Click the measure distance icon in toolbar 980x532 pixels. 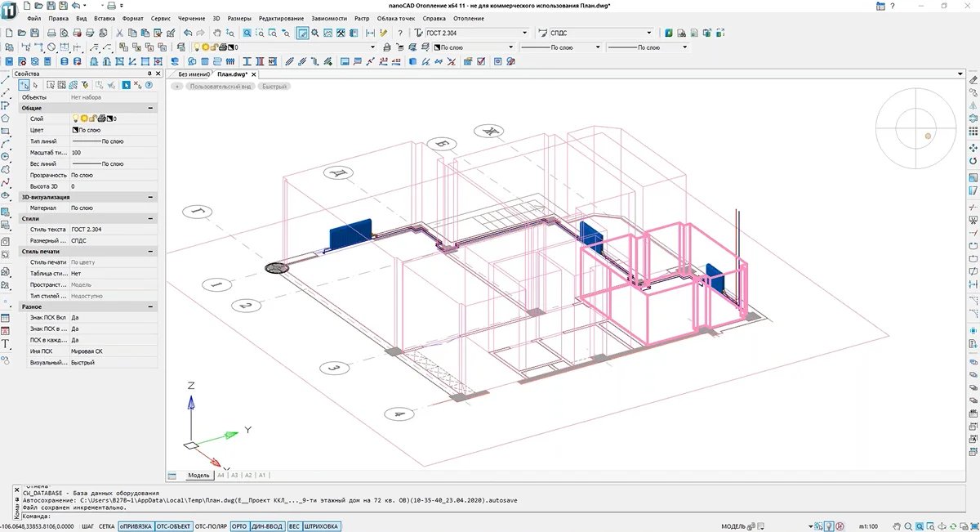tap(370, 33)
